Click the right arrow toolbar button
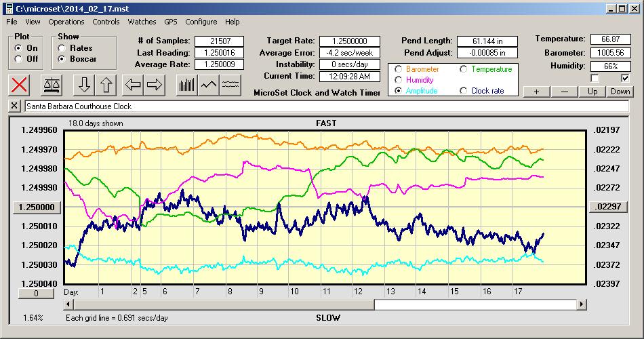This screenshot has height=339, width=644. tap(155, 85)
